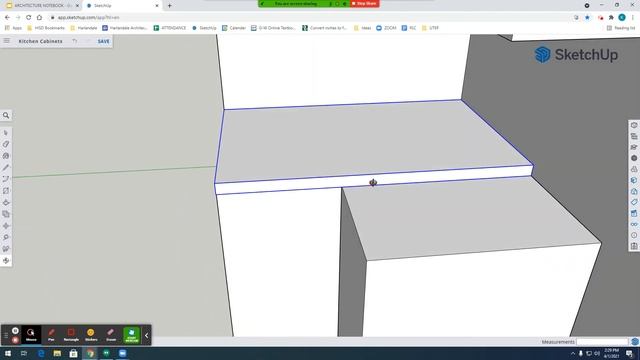Open the Stickers annotation tool
This screenshot has height=360, width=640.
pyautogui.click(x=91, y=335)
